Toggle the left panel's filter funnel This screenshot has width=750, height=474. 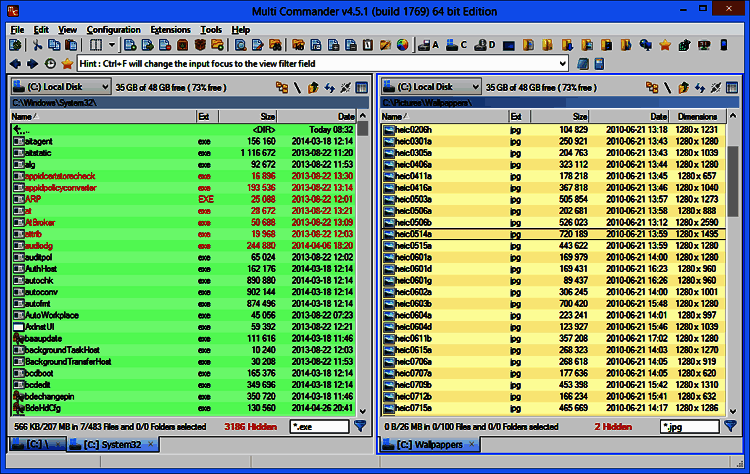[361, 427]
